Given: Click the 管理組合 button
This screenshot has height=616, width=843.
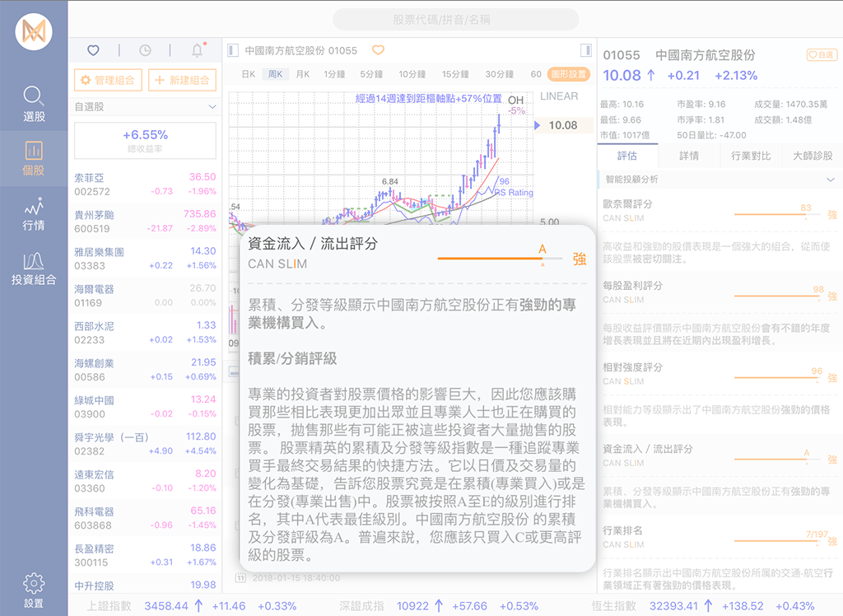Looking at the screenshot, I should [109, 80].
